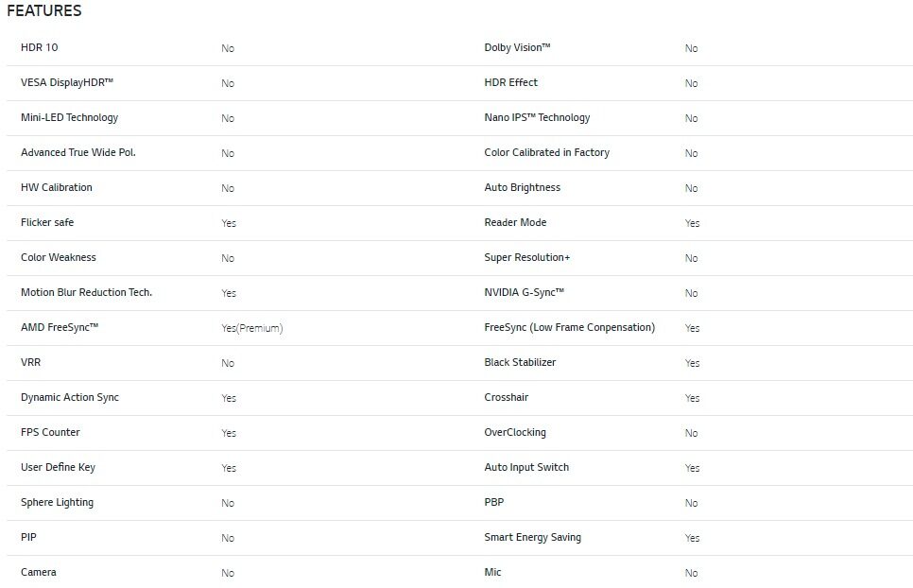This screenshot has height=588, width=913.
Task: Click the Black Stabilizer label
Action: (520, 362)
